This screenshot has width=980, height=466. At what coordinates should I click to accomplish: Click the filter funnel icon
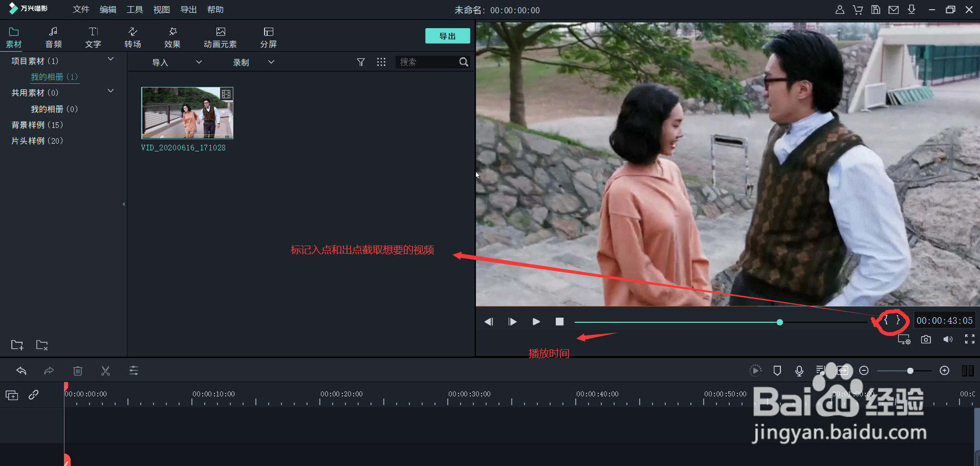(x=361, y=62)
